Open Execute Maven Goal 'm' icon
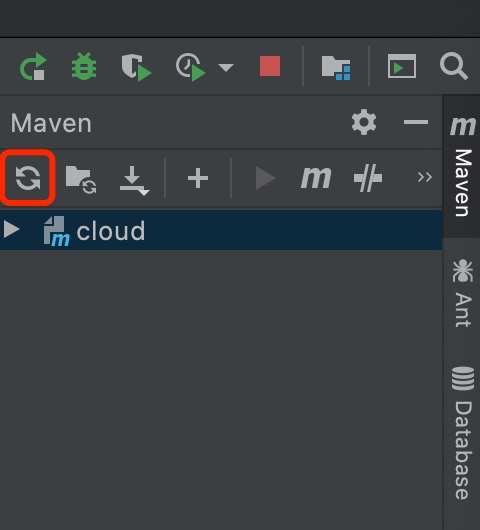This screenshot has height=530, width=480. coord(316,177)
